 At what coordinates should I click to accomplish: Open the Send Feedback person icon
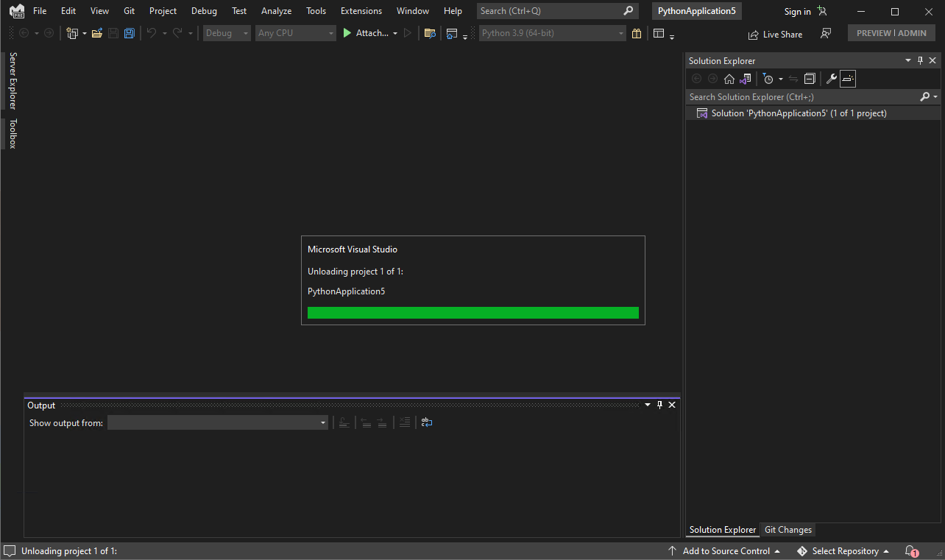pyautogui.click(x=826, y=34)
